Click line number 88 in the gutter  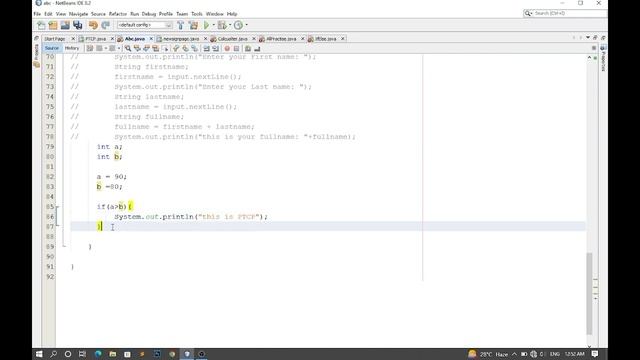(50, 237)
